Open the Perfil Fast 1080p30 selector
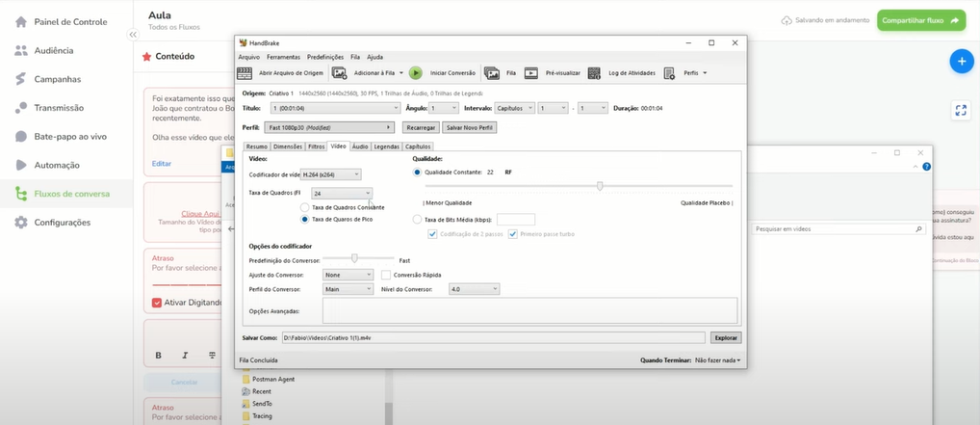 coord(330,127)
